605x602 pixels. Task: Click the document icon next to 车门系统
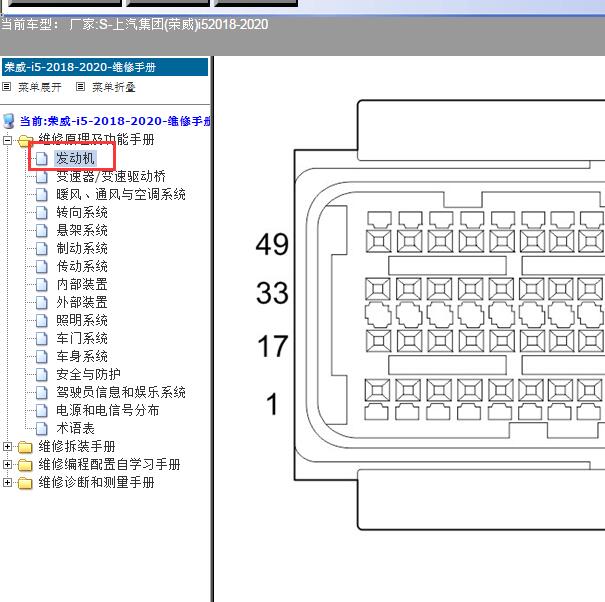(x=42, y=338)
